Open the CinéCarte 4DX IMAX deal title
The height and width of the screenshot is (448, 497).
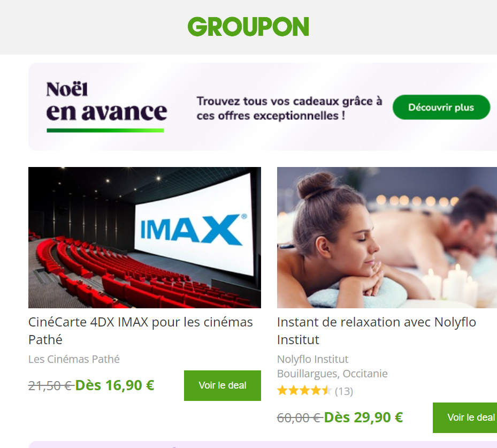(140, 331)
